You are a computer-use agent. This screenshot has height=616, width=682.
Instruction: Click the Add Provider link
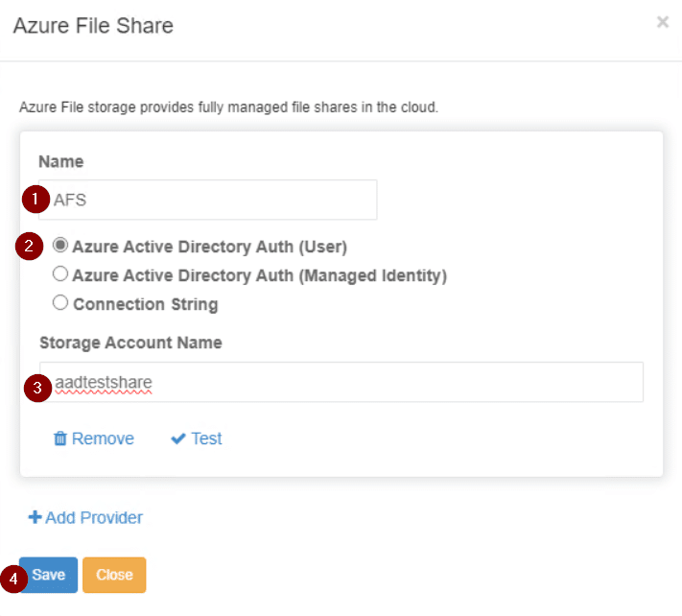(85, 518)
